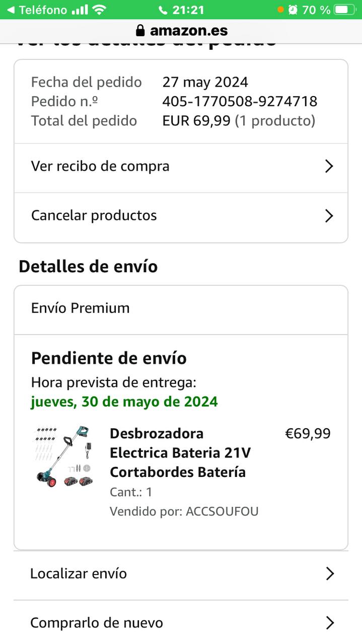Tap the Wi-Fi status icon
Viewport: 362px width, 644px height.
[100, 10]
